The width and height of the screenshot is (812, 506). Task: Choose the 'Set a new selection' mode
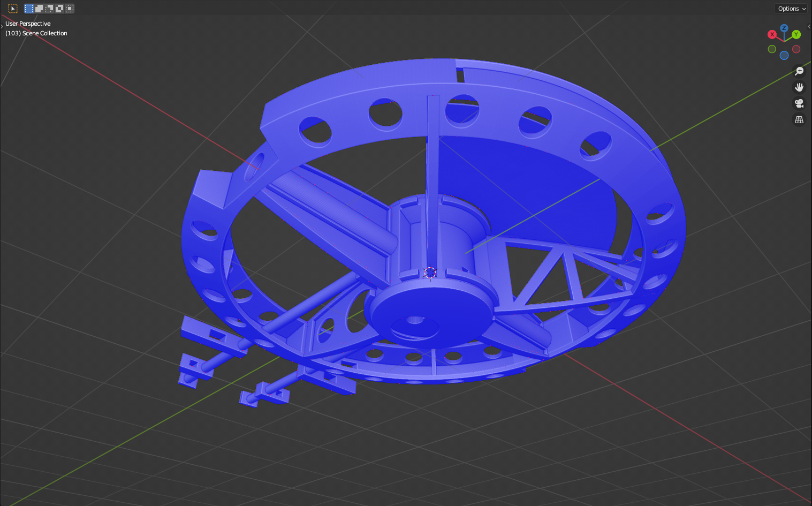click(x=29, y=9)
